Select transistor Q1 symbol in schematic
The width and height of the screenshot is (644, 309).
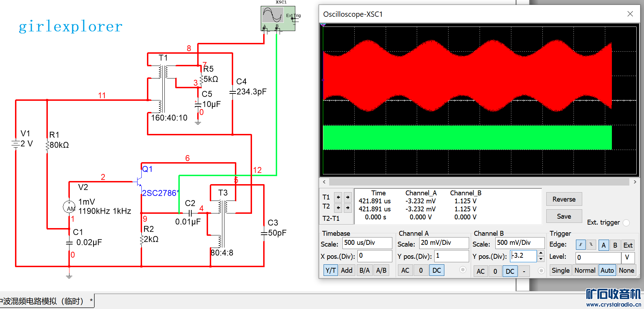click(x=139, y=181)
